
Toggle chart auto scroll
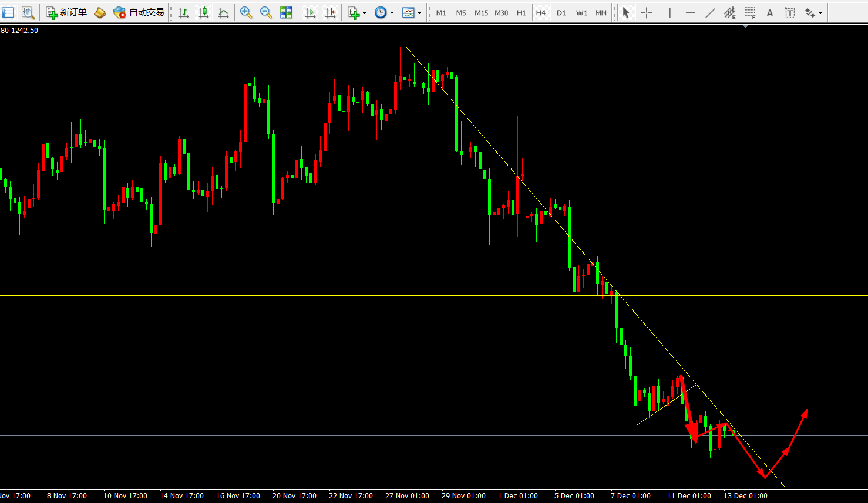(x=310, y=12)
